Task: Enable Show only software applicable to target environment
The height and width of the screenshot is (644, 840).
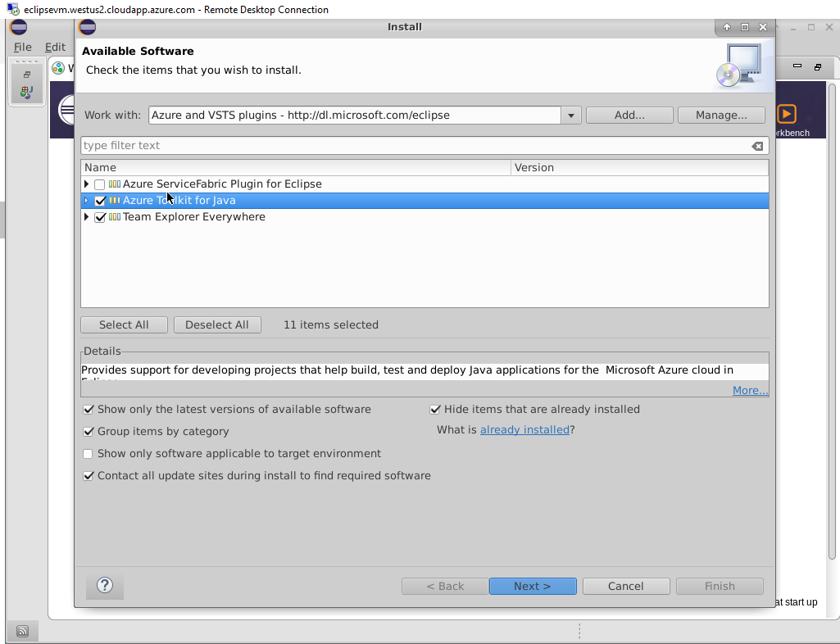Action: coord(88,454)
